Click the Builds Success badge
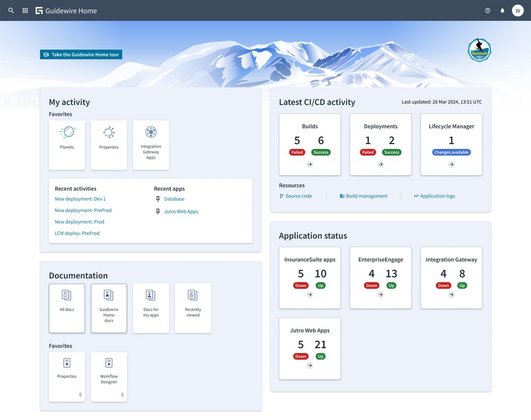Viewport: 531px width, 420px height. 321,152
